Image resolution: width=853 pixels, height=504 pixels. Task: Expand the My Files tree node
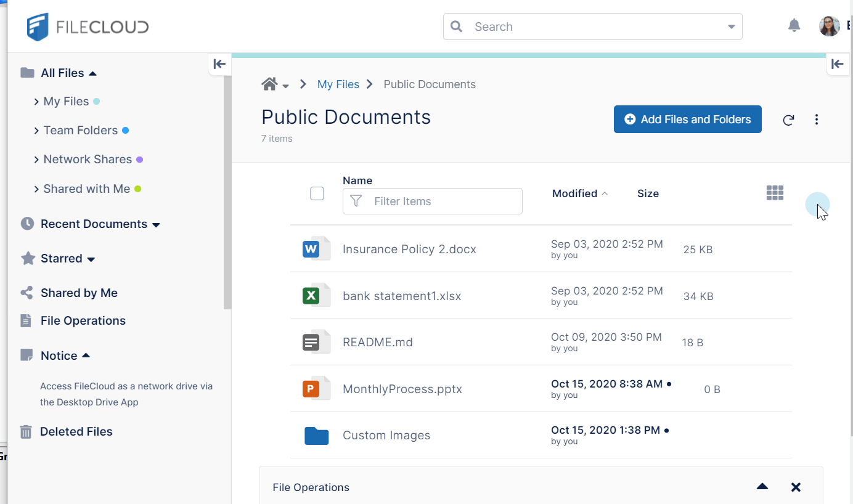pyautogui.click(x=37, y=102)
